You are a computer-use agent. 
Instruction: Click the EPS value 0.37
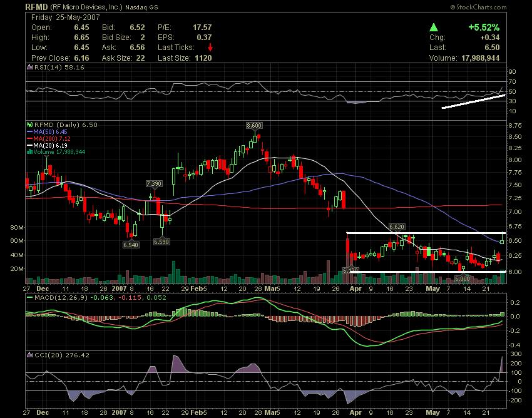[204, 38]
